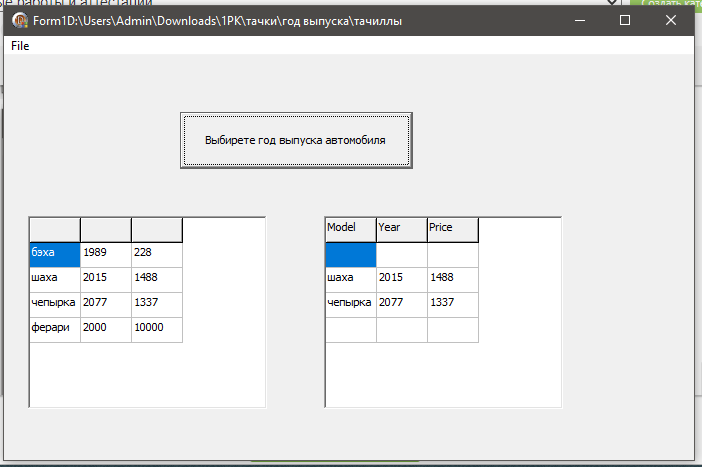Select the highlighted 'бэха' cell

[x=54, y=254]
